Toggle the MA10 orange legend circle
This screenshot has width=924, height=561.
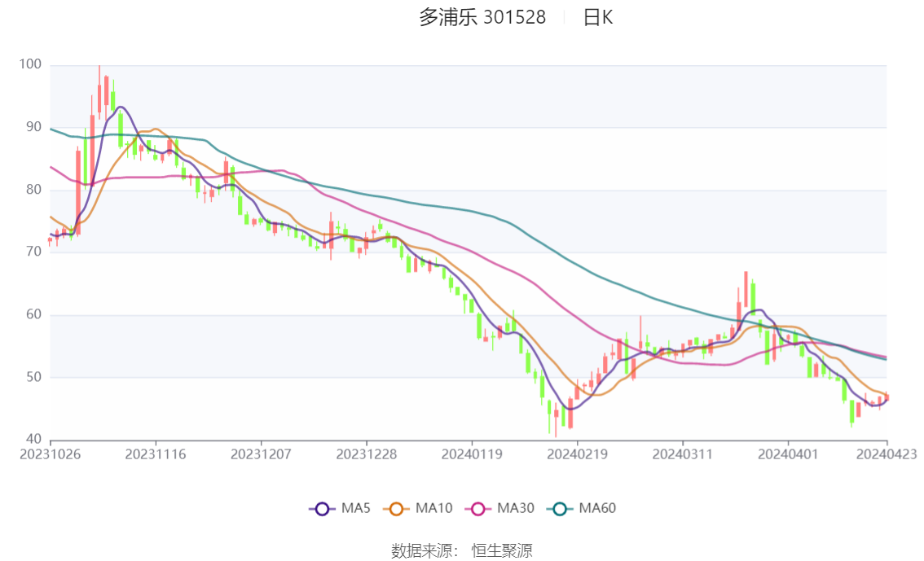click(396, 509)
